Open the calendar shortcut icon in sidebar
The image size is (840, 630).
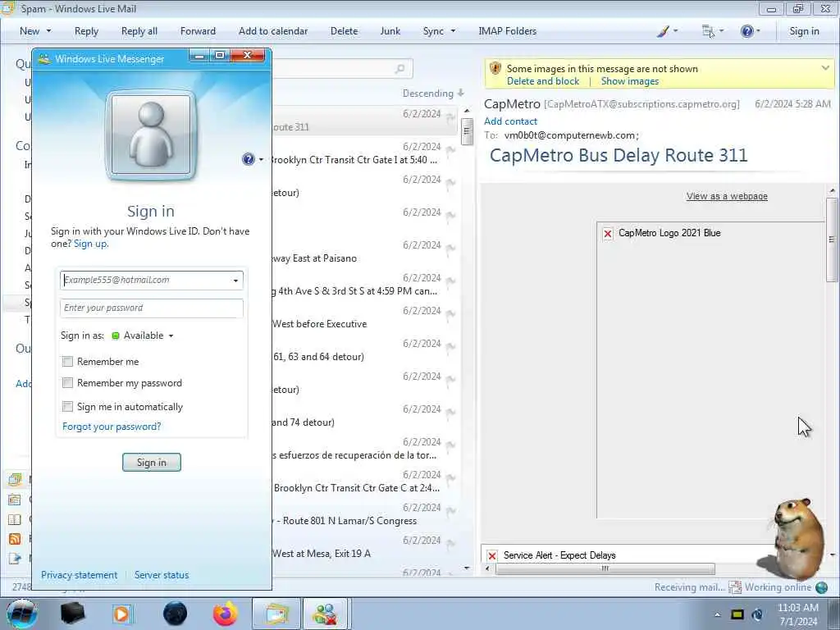(15, 500)
